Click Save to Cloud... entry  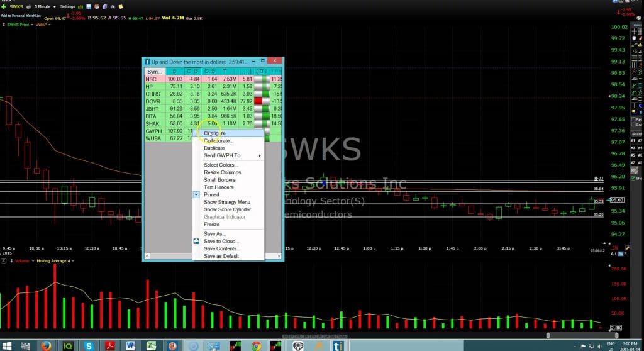point(228,242)
